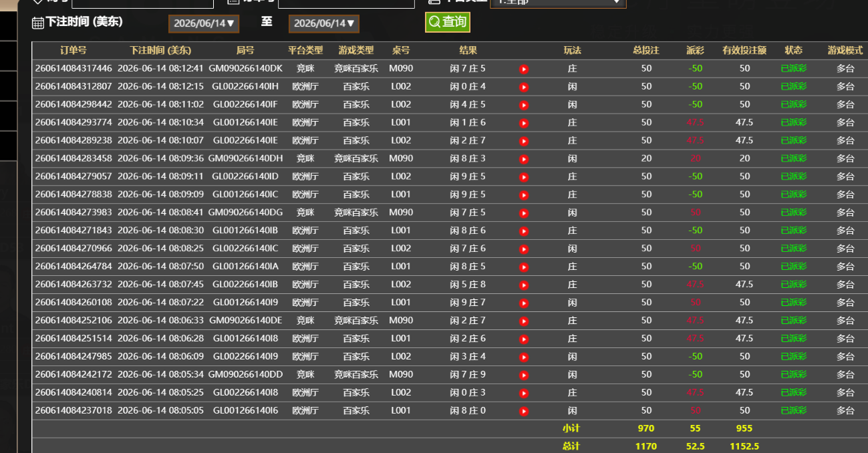Open video replay for order 260614084252106
Viewport: 868px width, 453px height.
click(524, 321)
